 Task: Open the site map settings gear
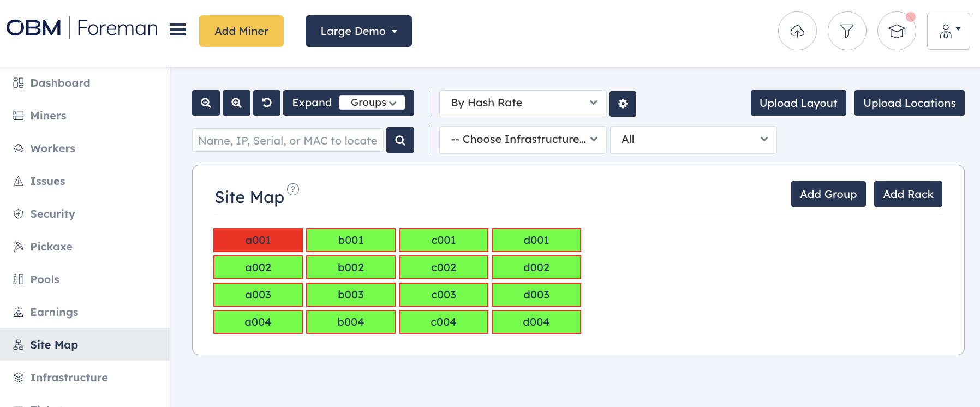(623, 104)
